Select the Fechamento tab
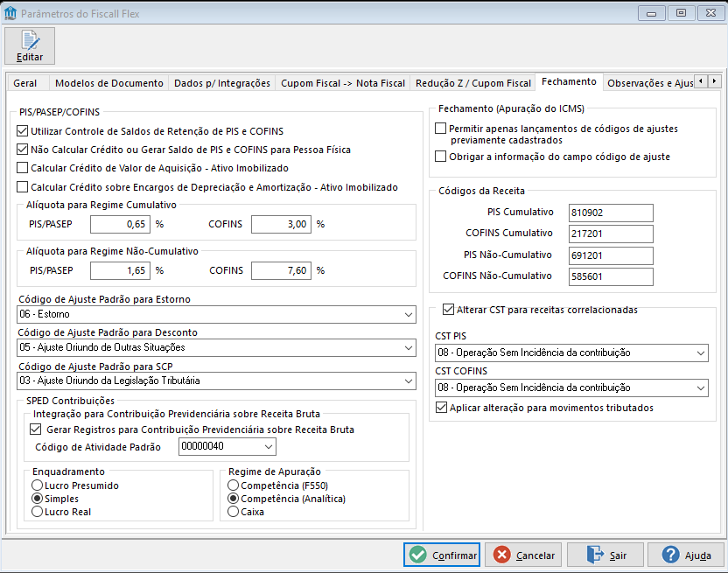This screenshot has width=728, height=573. tap(569, 81)
